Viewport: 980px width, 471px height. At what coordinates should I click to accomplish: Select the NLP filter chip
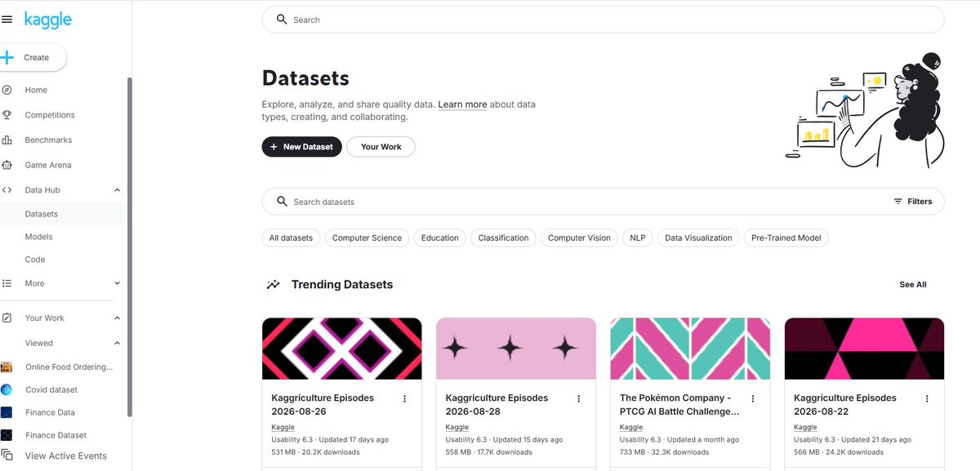click(638, 238)
